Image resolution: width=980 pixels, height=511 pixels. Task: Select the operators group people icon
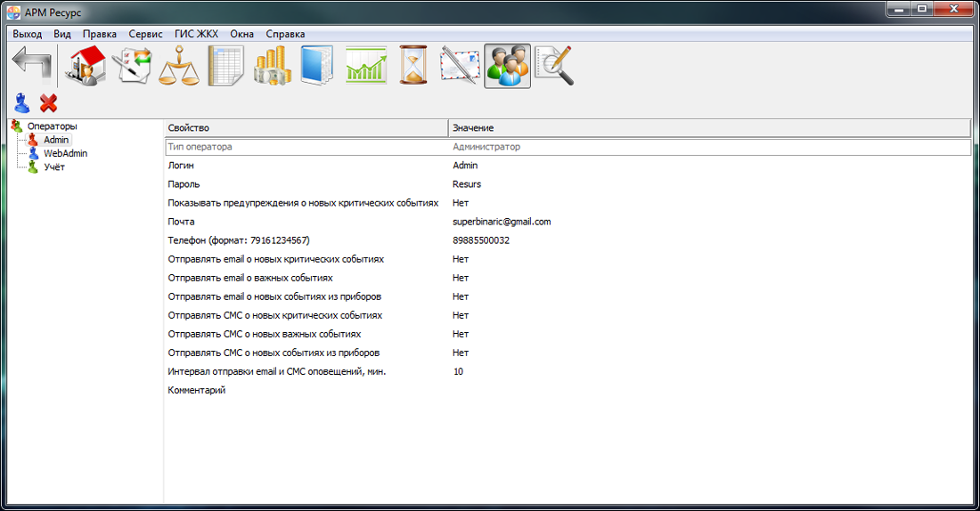coord(507,67)
